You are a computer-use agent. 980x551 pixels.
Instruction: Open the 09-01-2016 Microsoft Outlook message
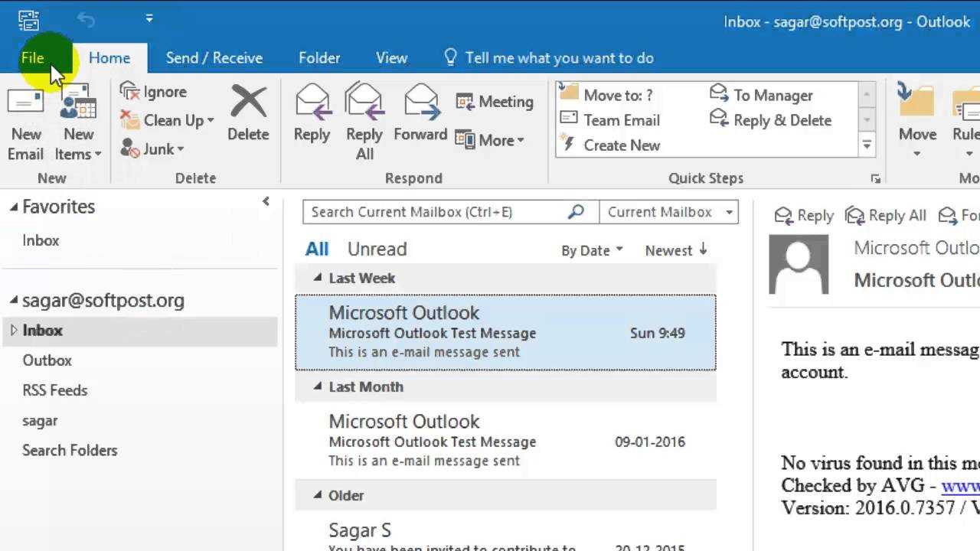point(505,441)
